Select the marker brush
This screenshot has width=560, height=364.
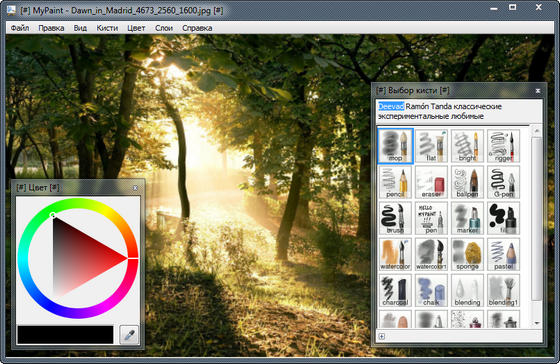pyautogui.click(x=467, y=218)
